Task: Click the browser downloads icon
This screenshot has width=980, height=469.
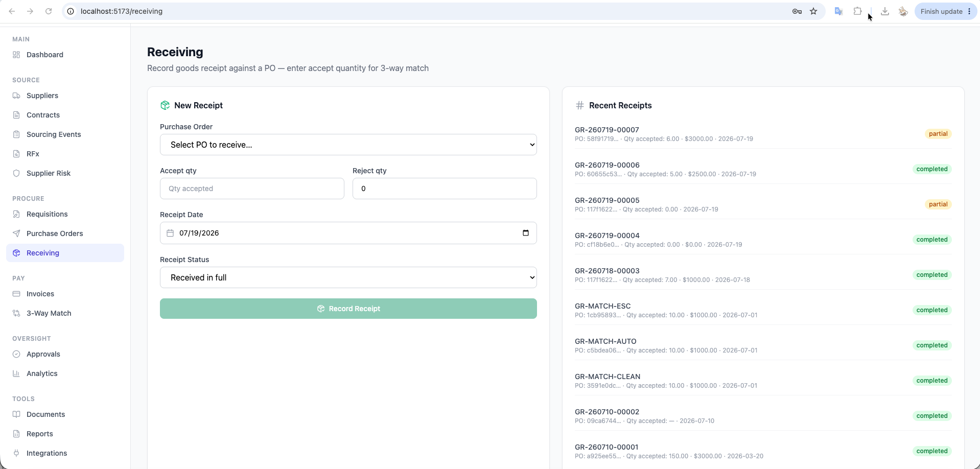Action: tap(885, 11)
